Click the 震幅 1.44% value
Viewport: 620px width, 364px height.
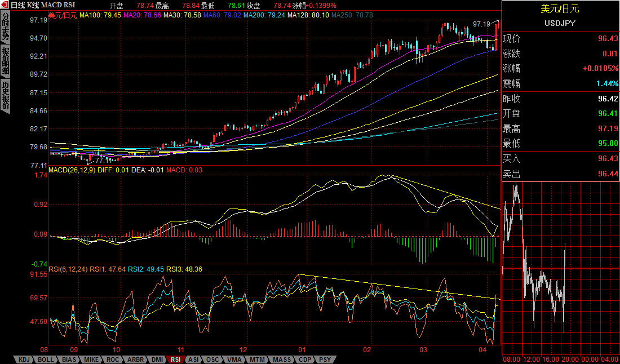pos(608,84)
